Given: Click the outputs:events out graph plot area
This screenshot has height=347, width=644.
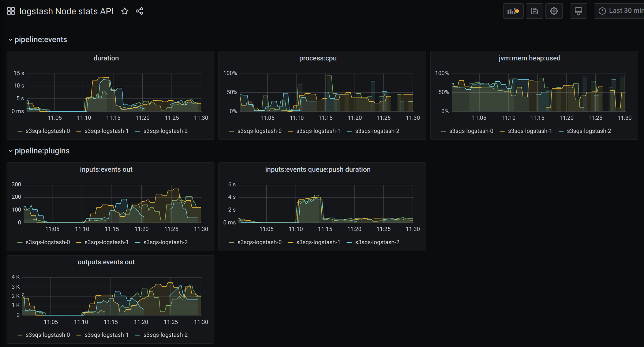Looking at the screenshot, I should tap(112, 296).
